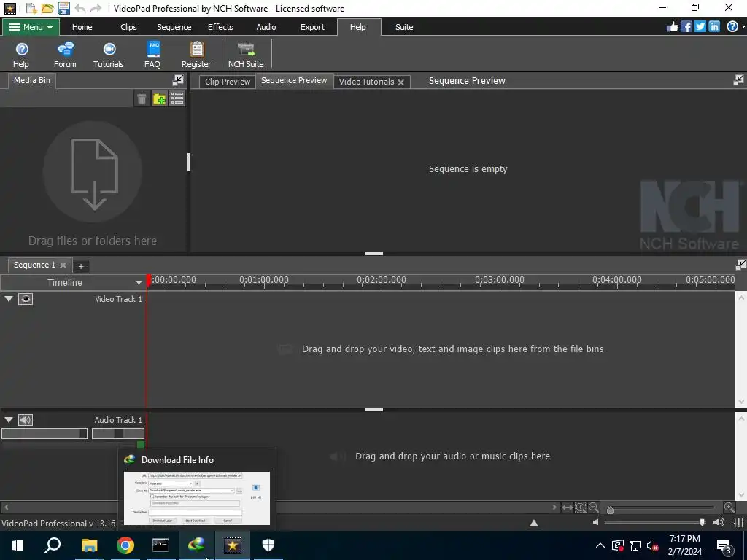
Task: Click the Audio Track 1 pan bar
Action: [x=118, y=433]
